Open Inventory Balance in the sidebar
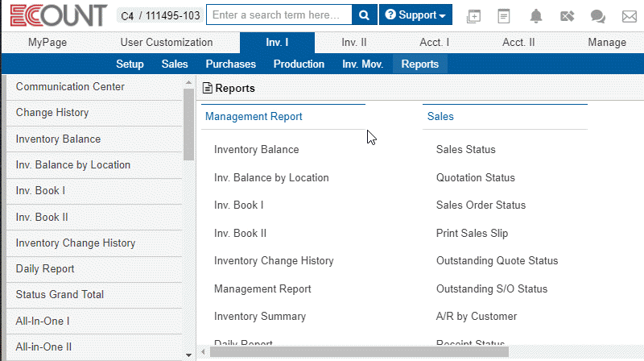 [94, 139]
